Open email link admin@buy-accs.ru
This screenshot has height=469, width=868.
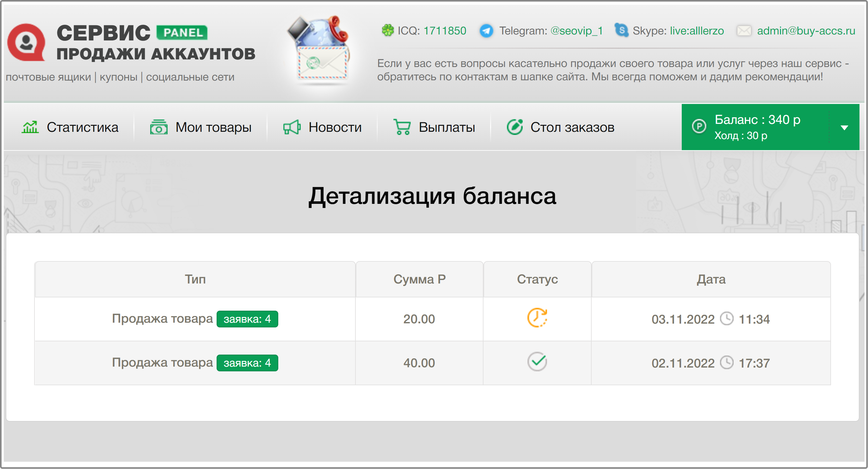pos(806,31)
